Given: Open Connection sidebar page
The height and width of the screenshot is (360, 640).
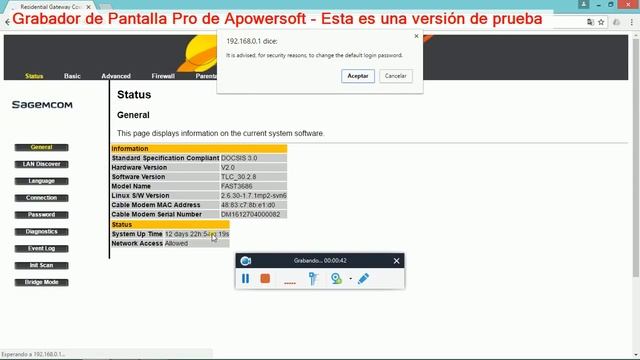Looking at the screenshot, I should tap(41, 198).
